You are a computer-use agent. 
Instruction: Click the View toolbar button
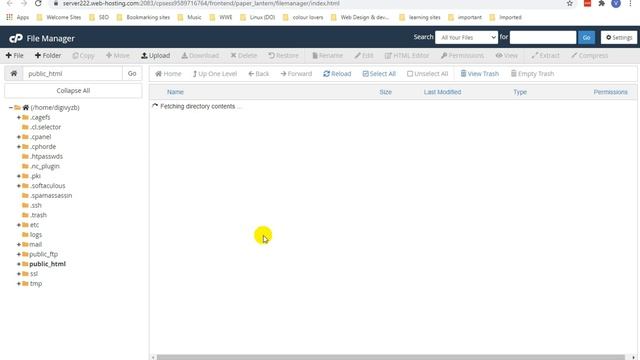click(x=507, y=56)
